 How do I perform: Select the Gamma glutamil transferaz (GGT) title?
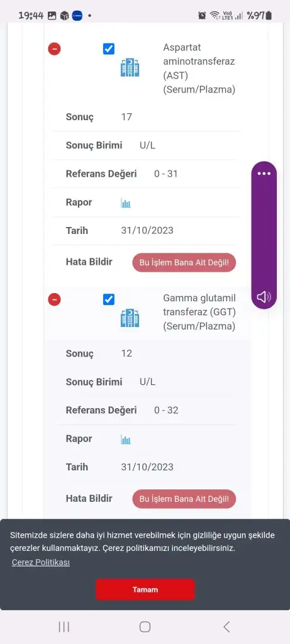click(x=199, y=312)
